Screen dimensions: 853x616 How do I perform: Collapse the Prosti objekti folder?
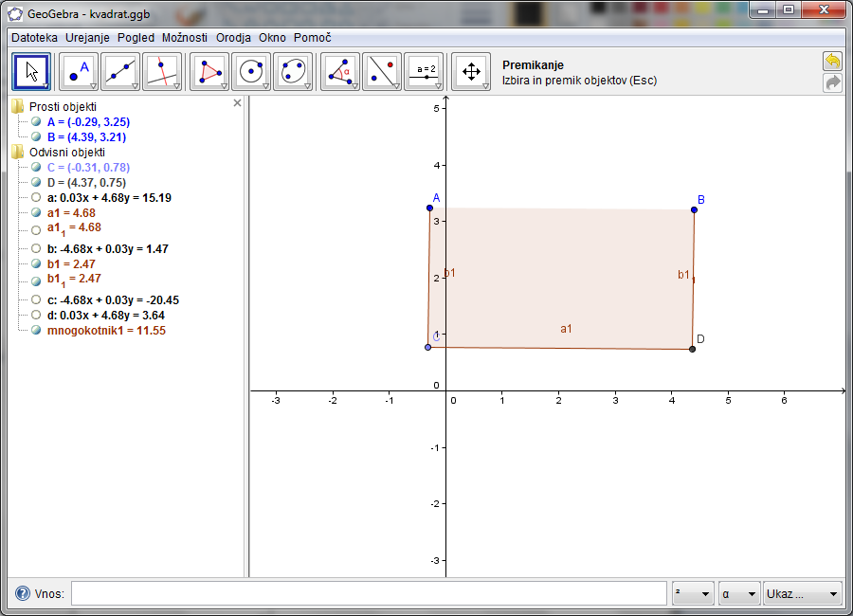click(17, 107)
